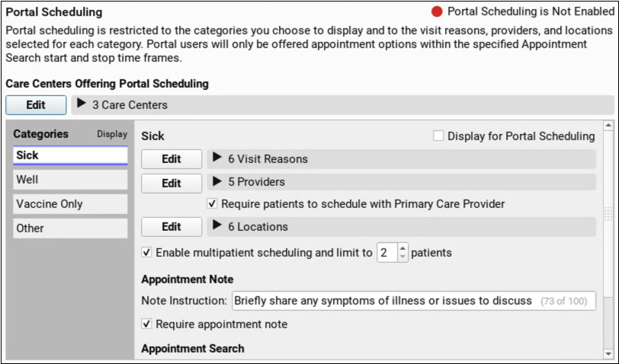Click Edit button beside Visit Reasons

[x=172, y=159]
